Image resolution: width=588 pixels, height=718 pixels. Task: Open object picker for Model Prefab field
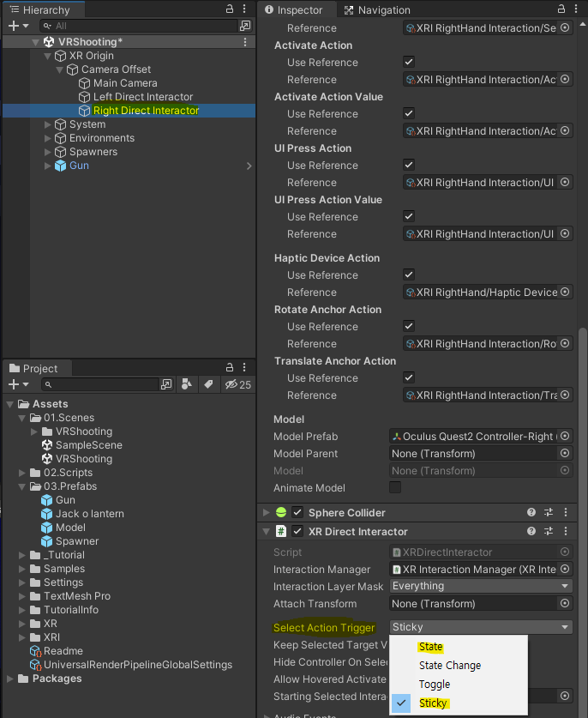point(565,436)
